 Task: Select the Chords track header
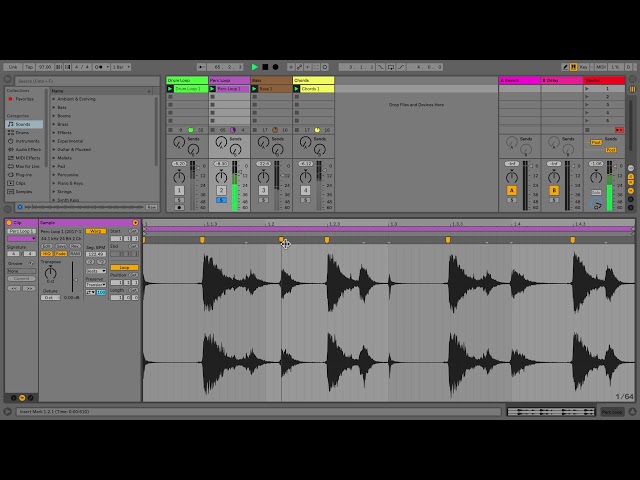point(313,80)
